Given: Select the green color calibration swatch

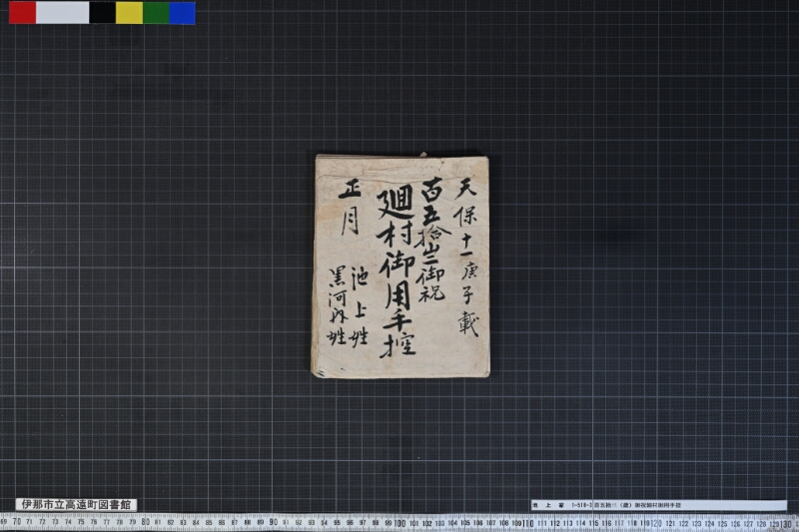Looking at the screenshot, I should [156, 12].
